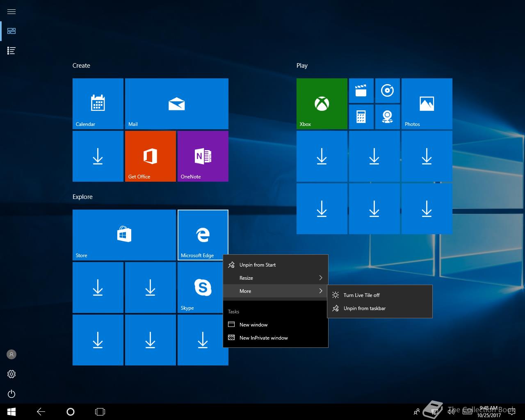Open Settings from the gear icon
This screenshot has height=420, width=525.
click(11, 374)
